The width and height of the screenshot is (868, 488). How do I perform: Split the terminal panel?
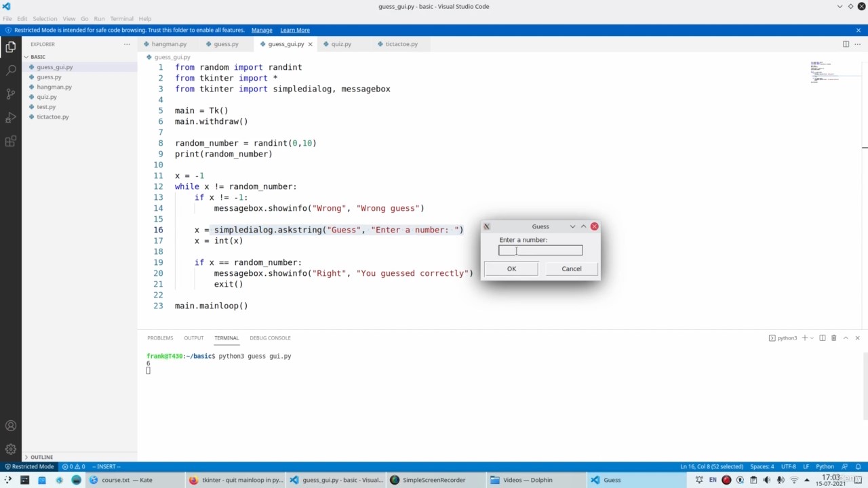[x=823, y=338]
